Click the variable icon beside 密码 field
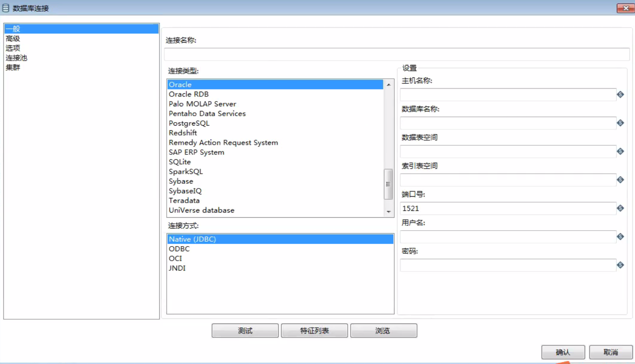Viewport: 635px width, 364px height. pyautogui.click(x=620, y=265)
